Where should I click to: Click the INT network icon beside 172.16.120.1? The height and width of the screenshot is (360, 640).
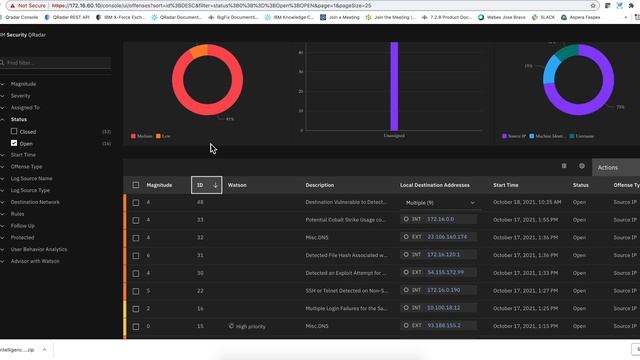pos(406,255)
